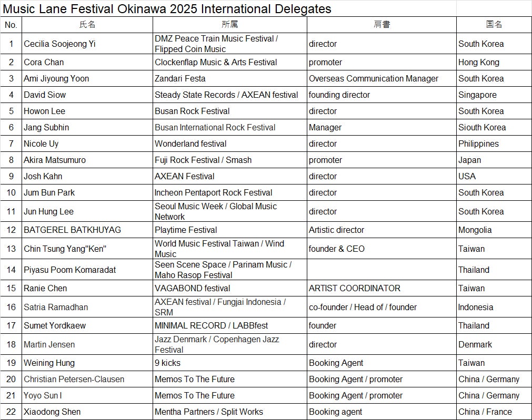Image resolution: width=532 pixels, height=420 pixels.
Task: Select the '国名' column header
Action: point(494,25)
